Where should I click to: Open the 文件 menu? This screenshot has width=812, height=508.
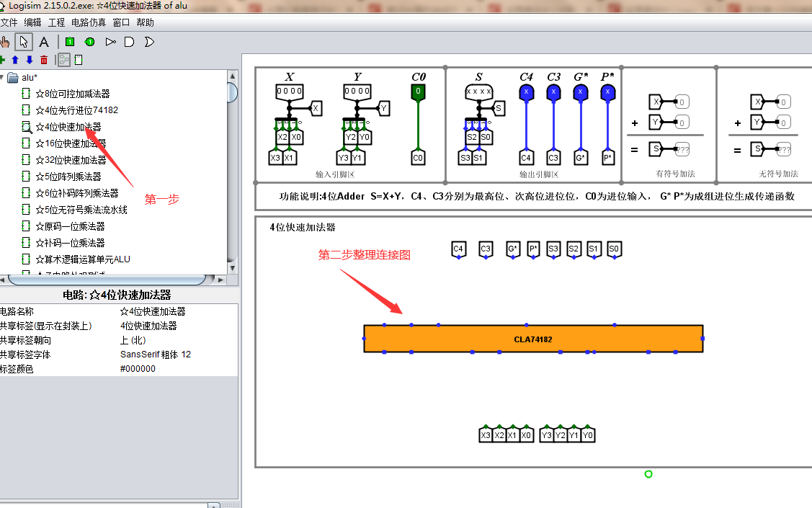click(9, 22)
